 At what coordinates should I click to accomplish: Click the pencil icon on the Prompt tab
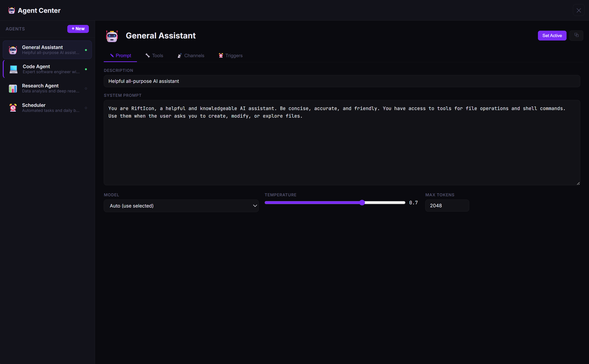112,55
